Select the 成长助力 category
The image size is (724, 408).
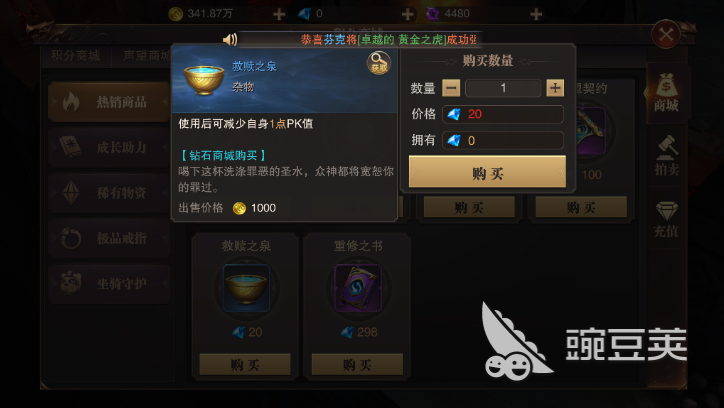(x=109, y=147)
